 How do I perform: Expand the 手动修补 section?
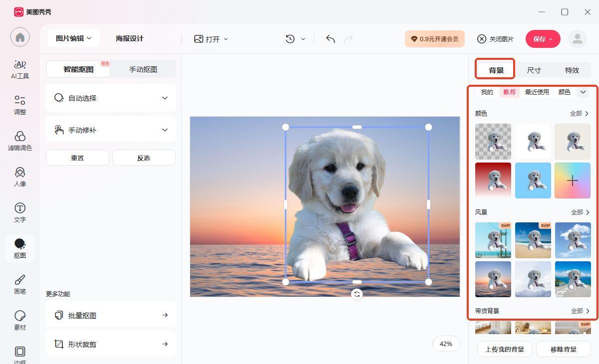point(111,130)
